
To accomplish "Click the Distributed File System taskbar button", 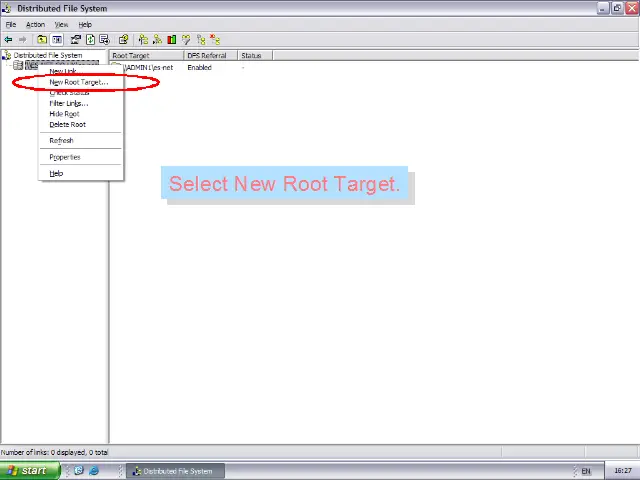I will pos(176,471).
